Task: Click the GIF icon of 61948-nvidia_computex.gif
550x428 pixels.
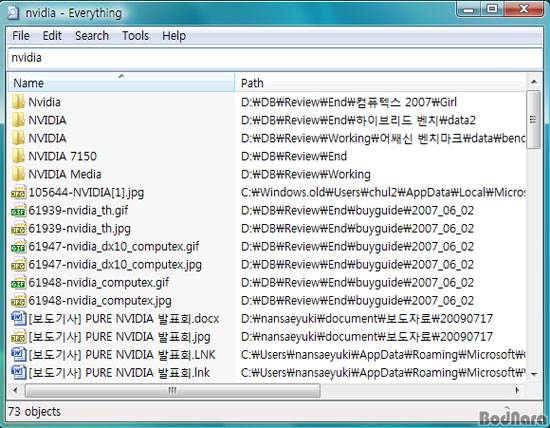Action: click(18, 282)
